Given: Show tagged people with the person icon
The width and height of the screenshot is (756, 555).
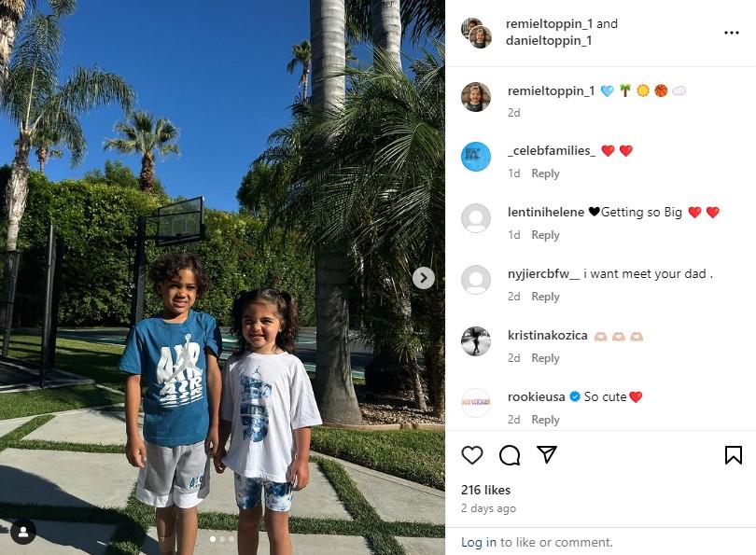Looking at the screenshot, I should point(22,532).
